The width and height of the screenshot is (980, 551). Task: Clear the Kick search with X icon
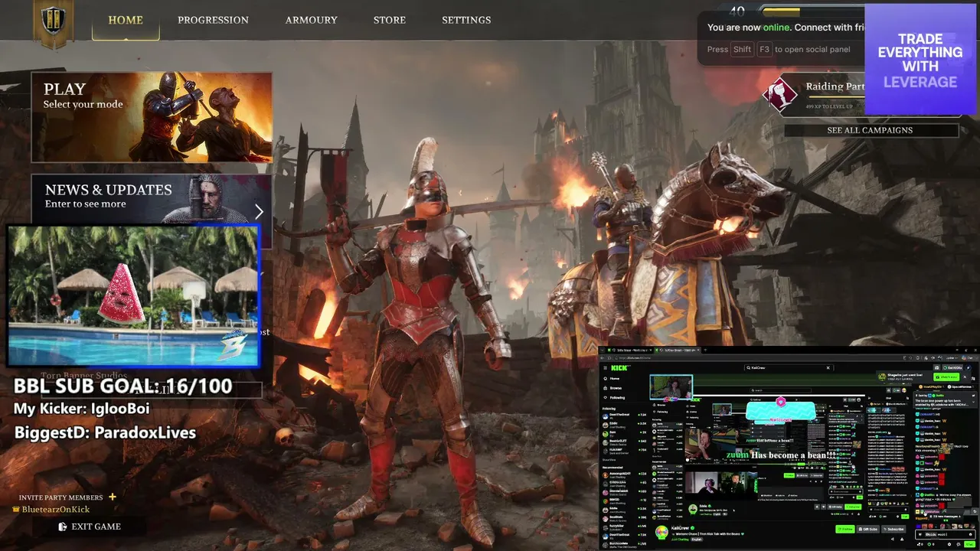tap(828, 367)
